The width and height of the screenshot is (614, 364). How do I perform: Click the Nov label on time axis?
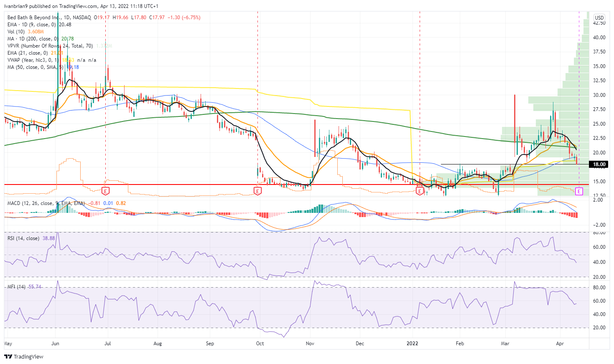310,344
